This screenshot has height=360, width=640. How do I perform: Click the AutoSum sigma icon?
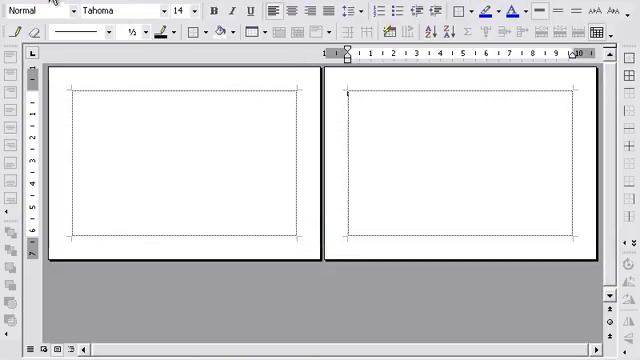(468, 32)
